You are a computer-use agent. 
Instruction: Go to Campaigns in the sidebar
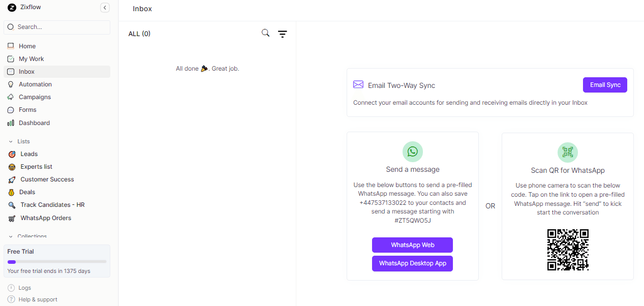pos(35,97)
